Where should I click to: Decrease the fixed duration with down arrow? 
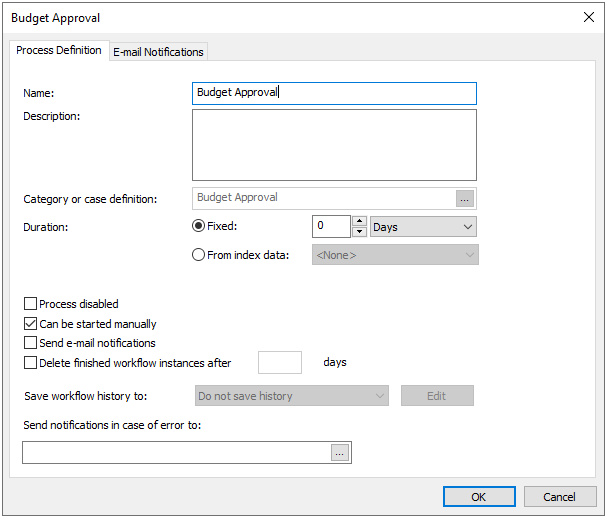[360, 232]
